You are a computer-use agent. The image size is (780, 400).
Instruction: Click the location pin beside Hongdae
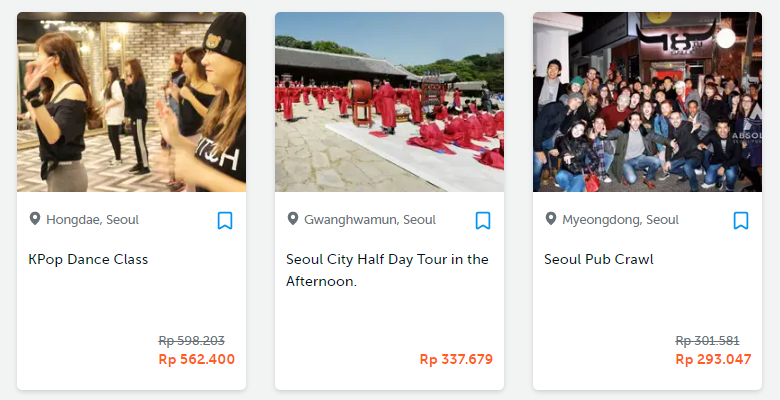[35, 219]
